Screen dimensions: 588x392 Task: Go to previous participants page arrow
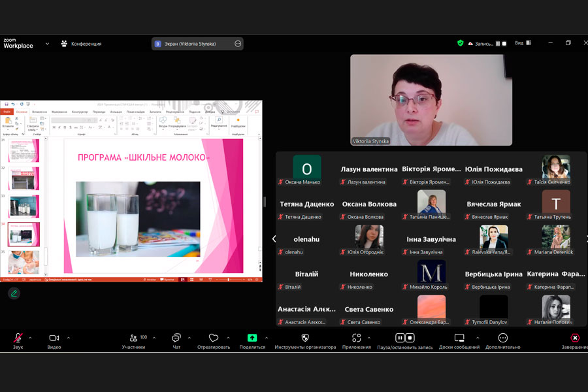pyautogui.click(x=274, y=239)
